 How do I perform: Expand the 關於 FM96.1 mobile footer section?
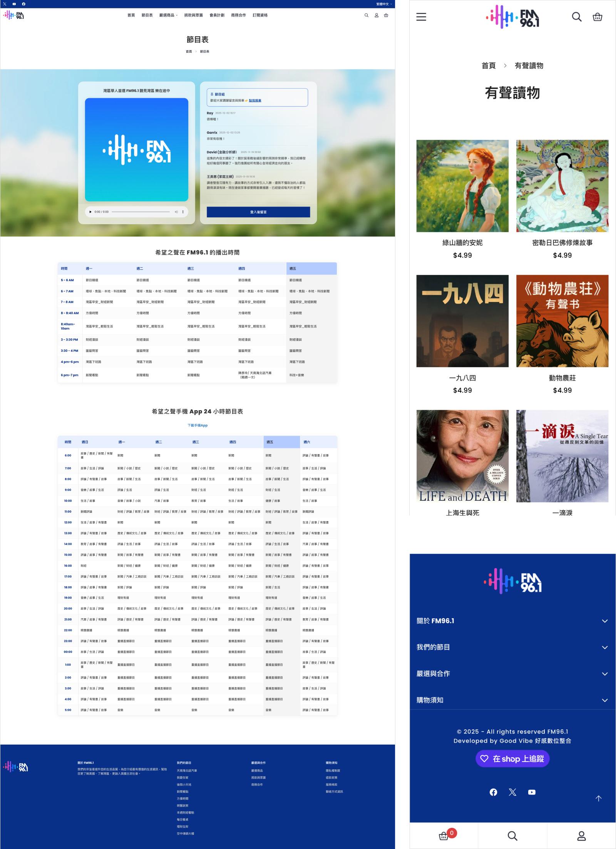[x=512, y=621]
